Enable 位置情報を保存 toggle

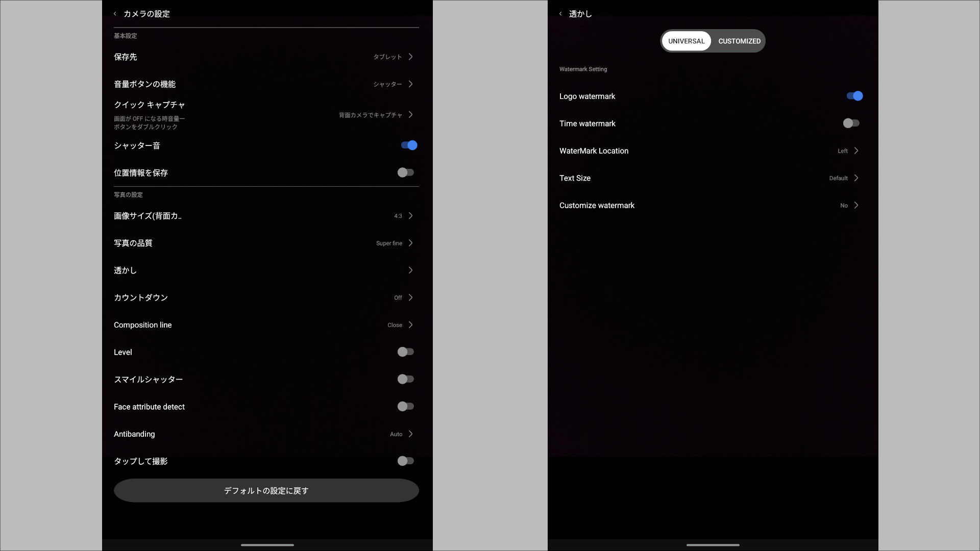406,172
